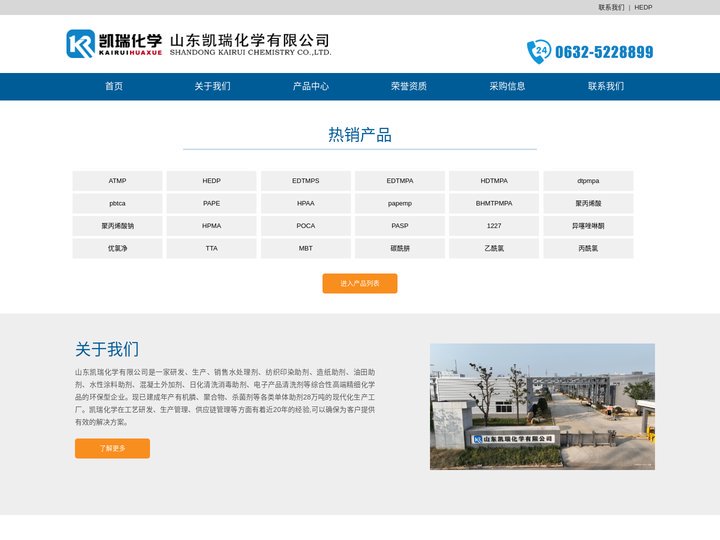Click the 关于我们 section heading
Viewport: 720px width, 540px height.
click(107, 349)
